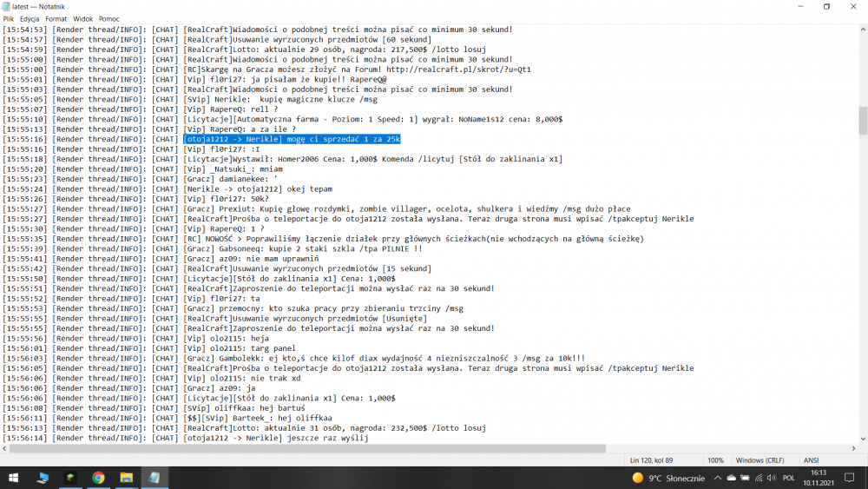Click the OneDrive cloud tray icon
Screen dimensions: 868x489
tap(732, 478)
